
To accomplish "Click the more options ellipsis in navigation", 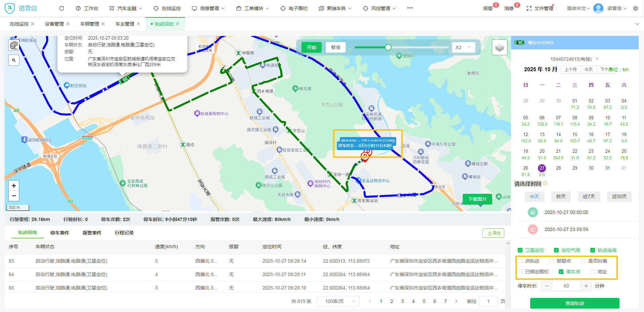I will coord(410,8).
